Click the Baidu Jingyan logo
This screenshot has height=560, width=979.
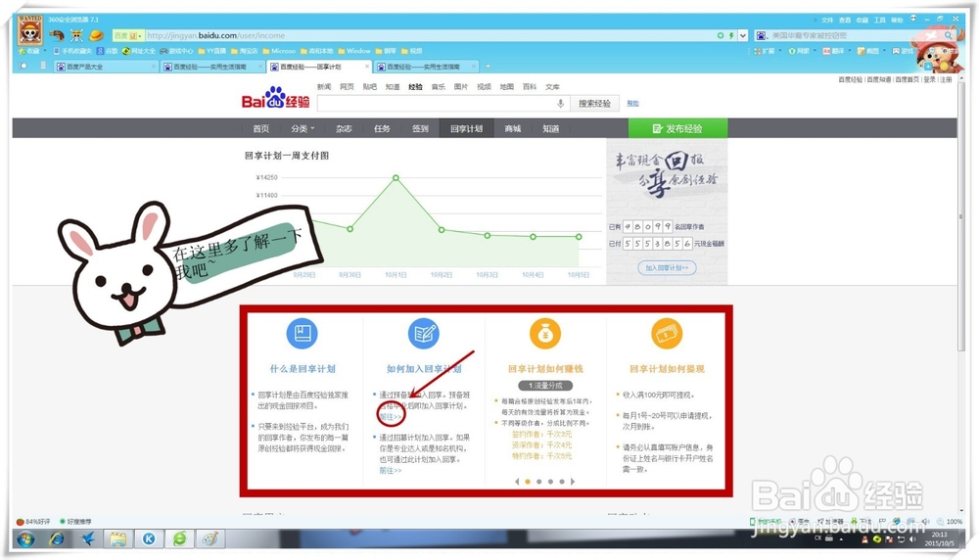click(x=275, y=99)
